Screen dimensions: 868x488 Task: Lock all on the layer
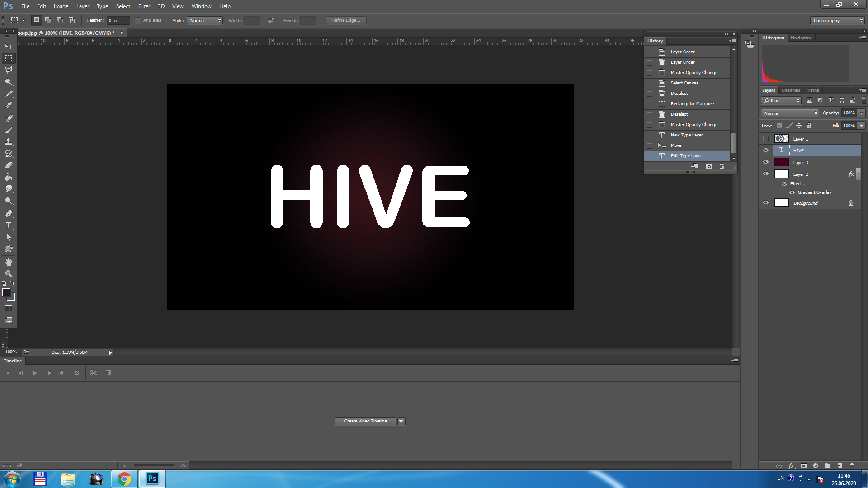(x=809, y=126)
